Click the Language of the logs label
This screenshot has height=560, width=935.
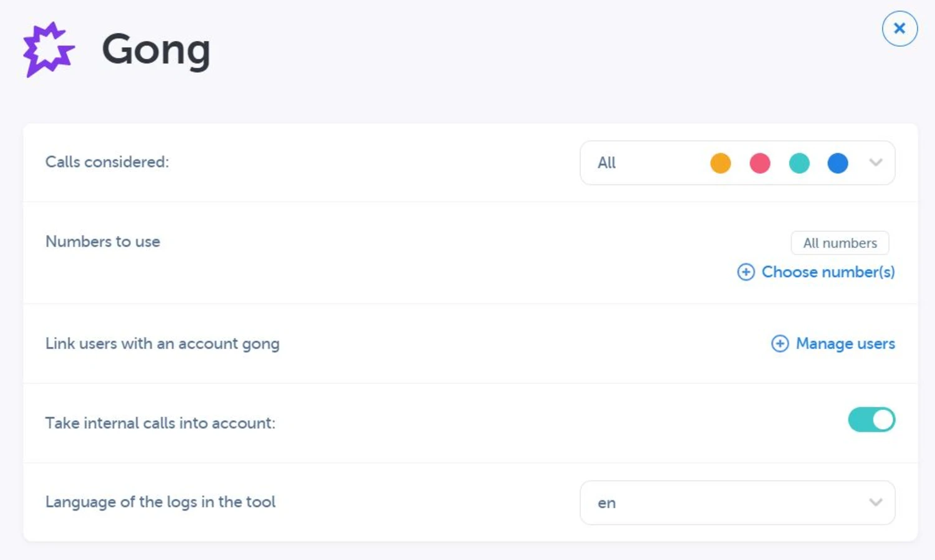[x=160, y=502]
